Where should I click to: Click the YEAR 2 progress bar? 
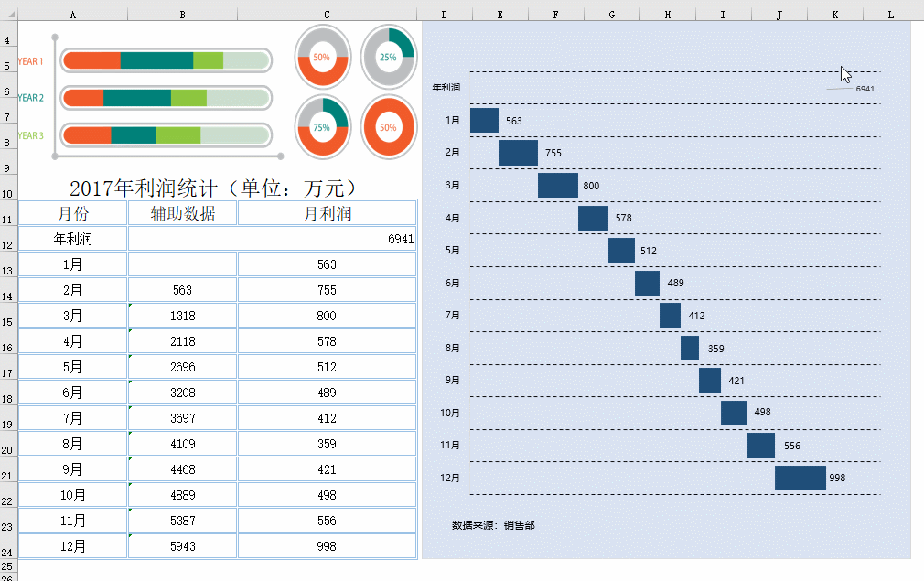pos(167,98)
